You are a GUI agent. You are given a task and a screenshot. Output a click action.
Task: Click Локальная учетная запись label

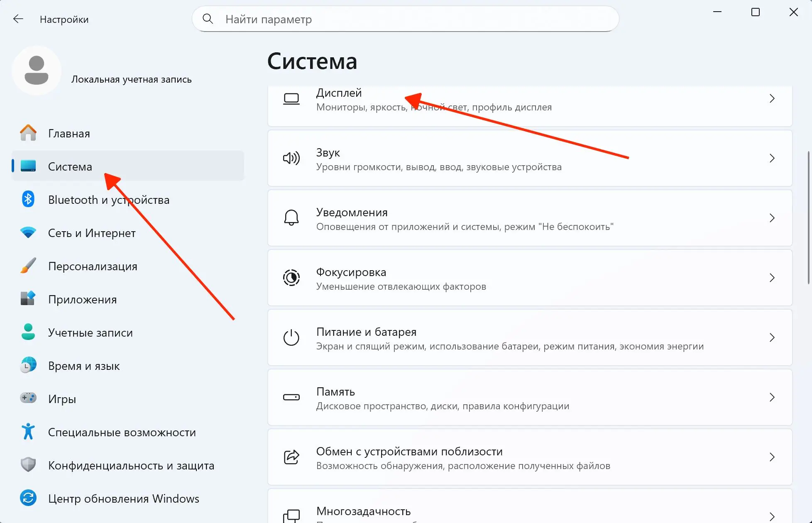[x=131, y=79]
